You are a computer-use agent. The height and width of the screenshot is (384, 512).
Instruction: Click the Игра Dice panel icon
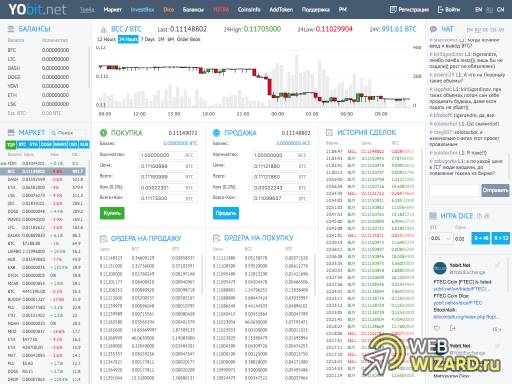click(x=433, y=216)
